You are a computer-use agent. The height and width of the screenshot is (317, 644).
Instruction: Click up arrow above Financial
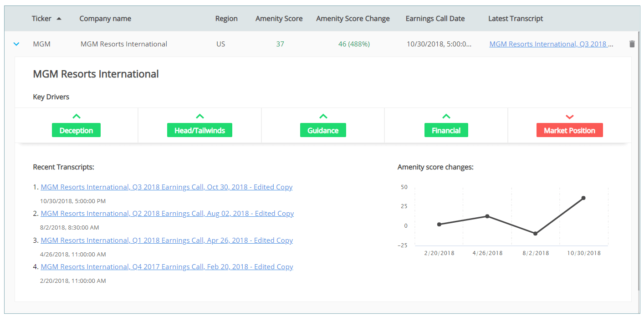(446, 117)
